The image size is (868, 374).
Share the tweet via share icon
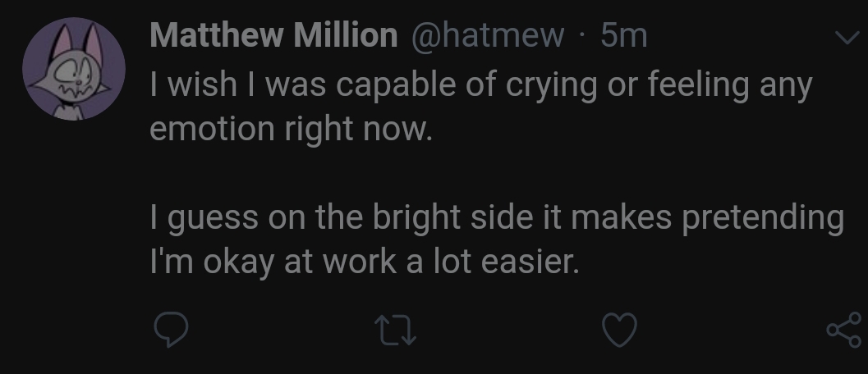click(x=843, y=330)
